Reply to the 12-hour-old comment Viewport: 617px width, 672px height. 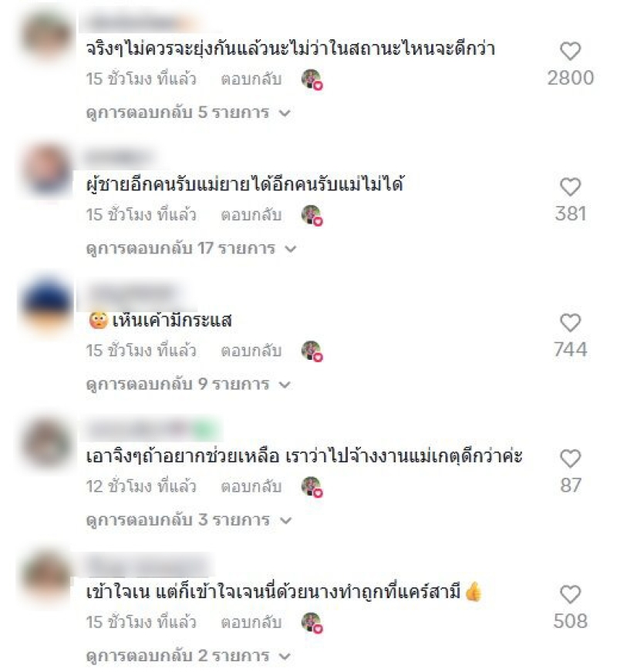pyautogui.click(x=251, y=487)
